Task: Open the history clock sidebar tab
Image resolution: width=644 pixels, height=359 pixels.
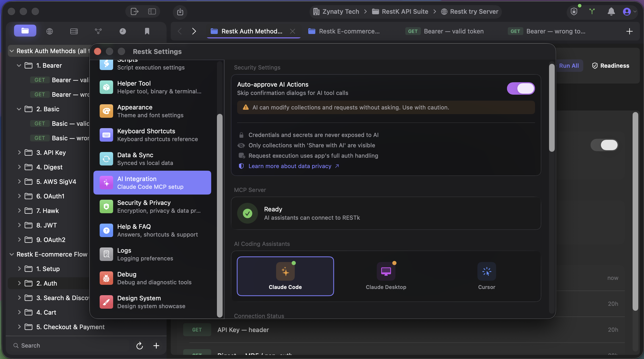Action: [x=123, y=31]
